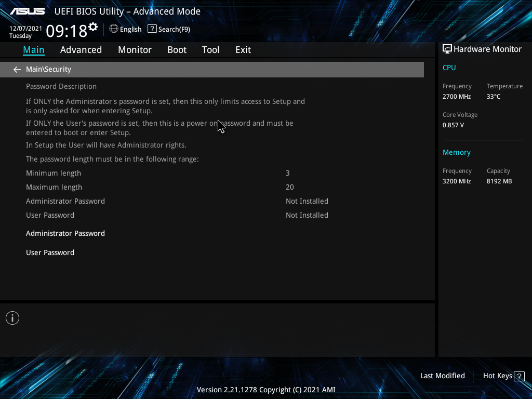Select the Tool tab
The image size is (532, 399).
pyautogui.click(x=211, y=50)
